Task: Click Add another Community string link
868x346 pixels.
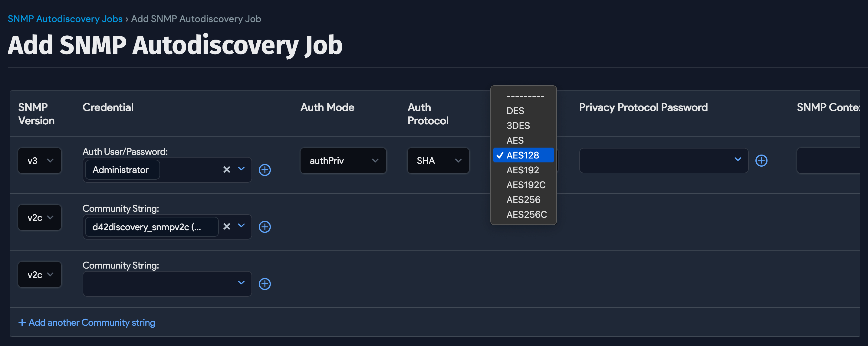Action: (86, 322)
